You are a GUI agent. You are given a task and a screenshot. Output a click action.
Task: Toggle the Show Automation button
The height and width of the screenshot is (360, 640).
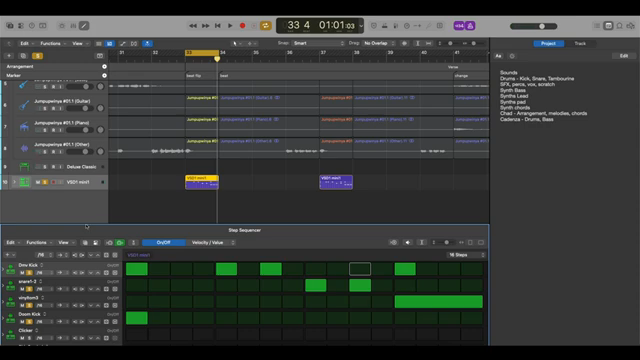pyautogui.click(x=122, y=43)
